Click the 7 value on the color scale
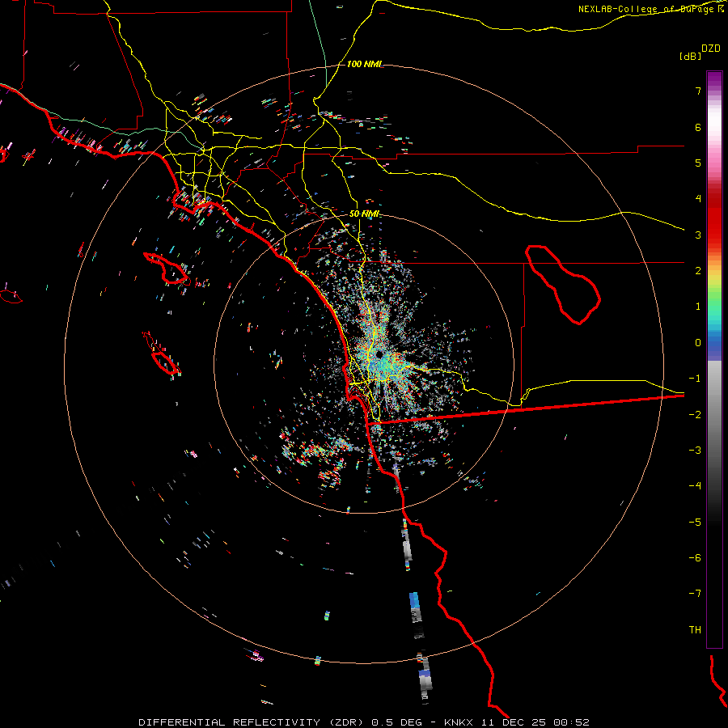This screenshot has height=728, width=728. (x=698, y=91)
